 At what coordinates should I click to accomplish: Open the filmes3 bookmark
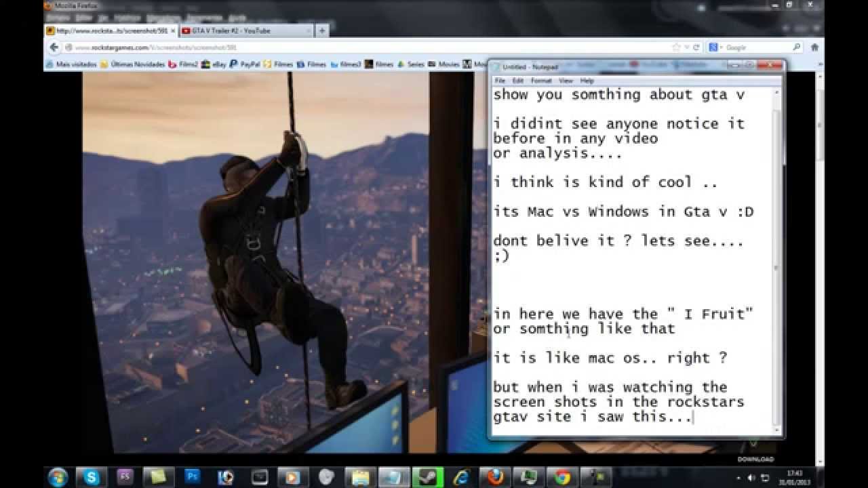346,64
